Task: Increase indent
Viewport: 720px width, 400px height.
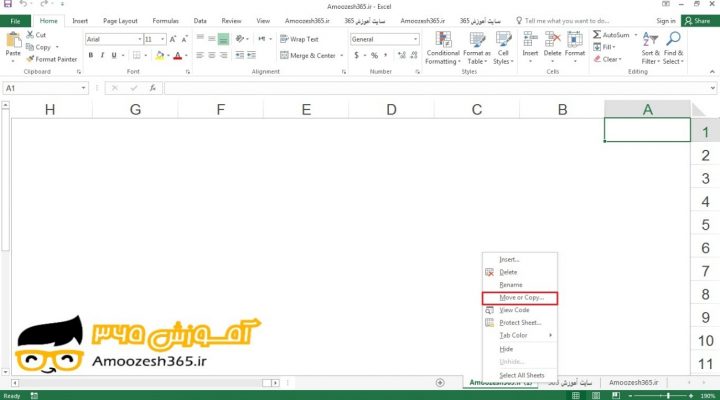Action: [x=252, y=56]
